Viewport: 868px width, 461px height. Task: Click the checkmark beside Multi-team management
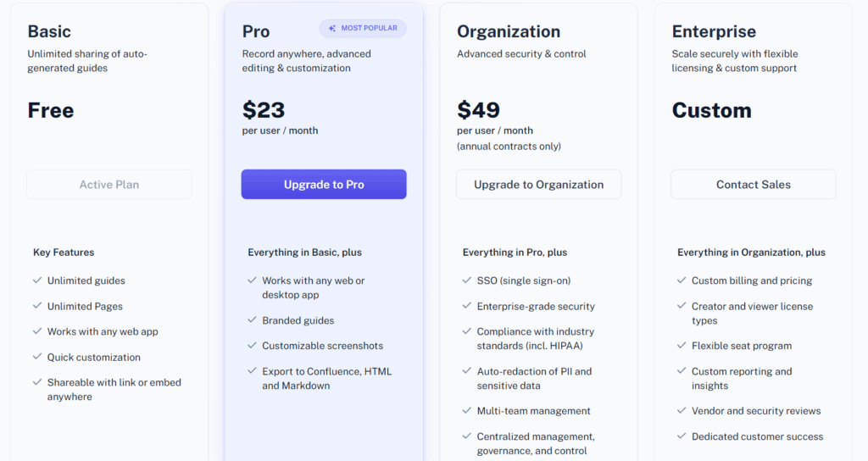467,411
